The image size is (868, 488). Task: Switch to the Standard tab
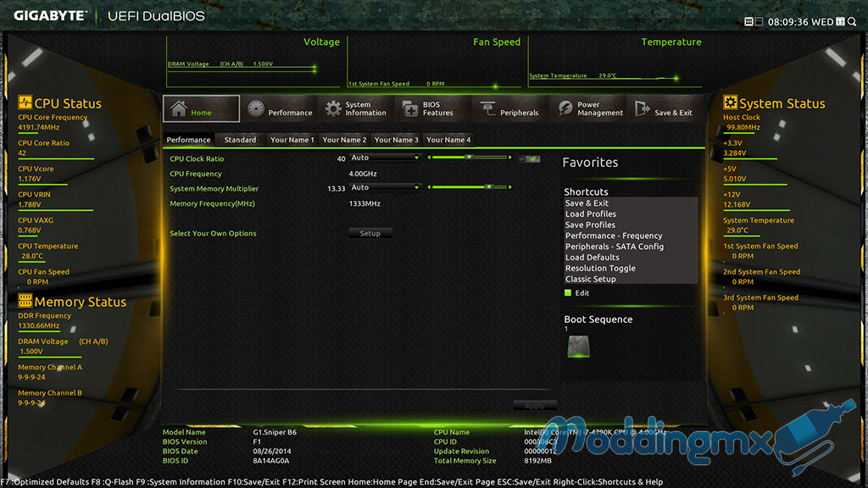[240, 140]
